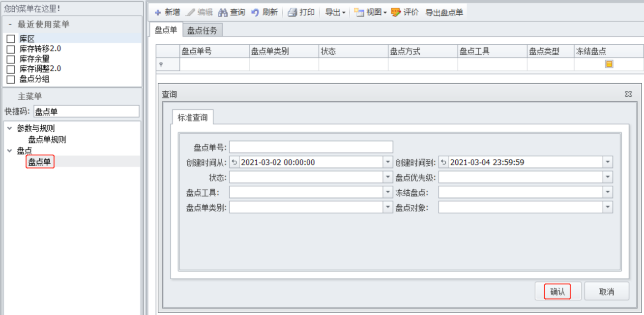Viewport: 644px width, 315px height.
Task: Switch to the 盘点任务 tab
Action: [x=203, y=30]
